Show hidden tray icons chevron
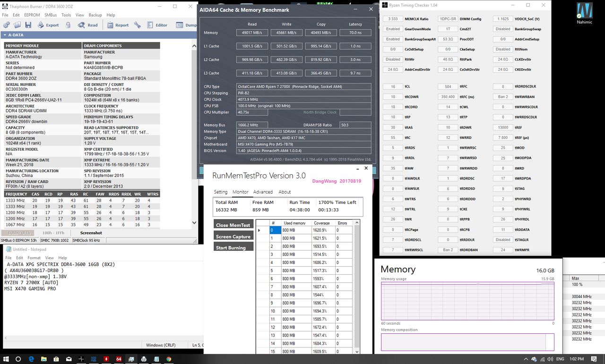 point(526,359)
